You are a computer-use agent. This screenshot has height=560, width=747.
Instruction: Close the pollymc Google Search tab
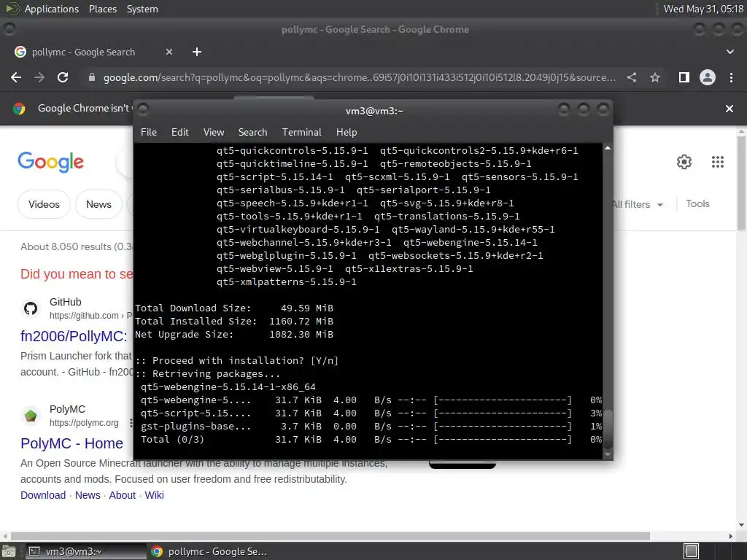point(169,52)
